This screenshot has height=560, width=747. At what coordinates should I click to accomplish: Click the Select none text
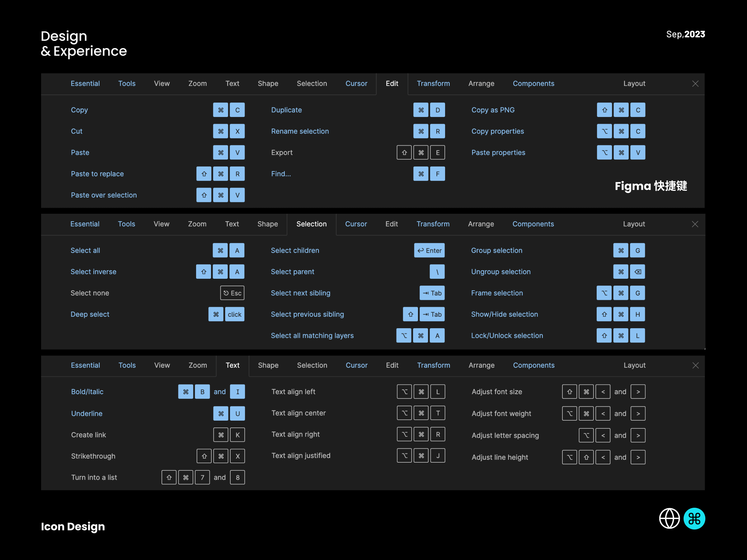tap(90, 293)
